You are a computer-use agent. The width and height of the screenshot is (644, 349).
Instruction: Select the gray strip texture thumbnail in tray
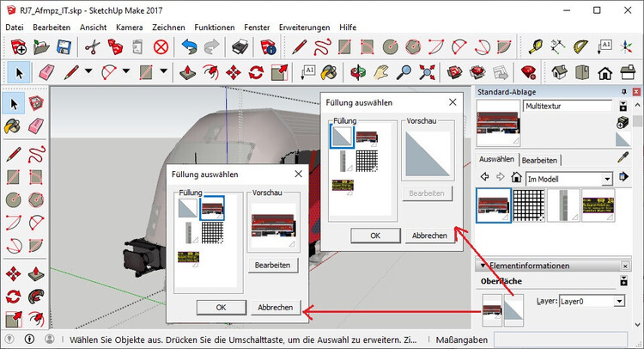[x=563, y=205]
